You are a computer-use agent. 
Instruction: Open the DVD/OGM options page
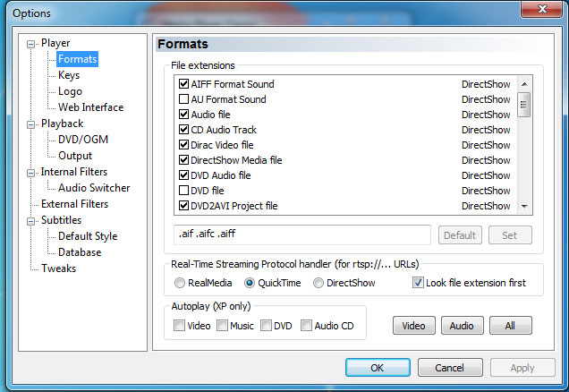(x=83, y=140)
